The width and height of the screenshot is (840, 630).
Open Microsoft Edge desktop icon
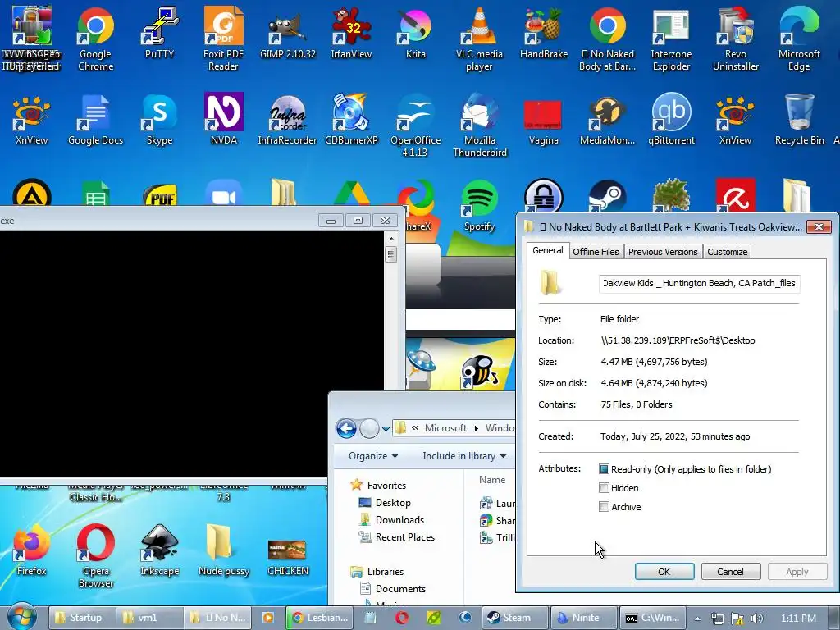click(x=799, y=39)
